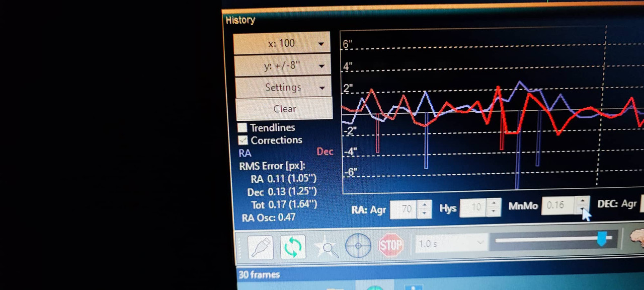Screen dimensions: 644x290
Task: Start looping exposures with green arrows icon
Action: (293, 247)
